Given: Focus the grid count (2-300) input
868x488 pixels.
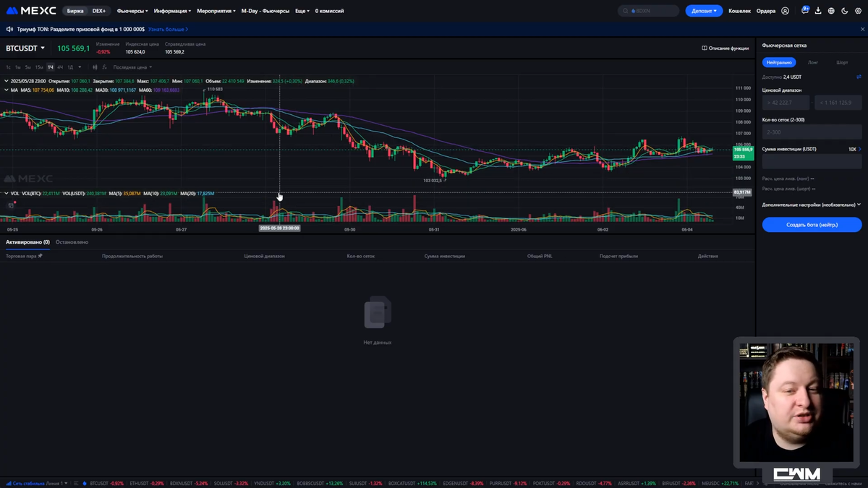Looking at the screenshot, I should coord(812,132).
